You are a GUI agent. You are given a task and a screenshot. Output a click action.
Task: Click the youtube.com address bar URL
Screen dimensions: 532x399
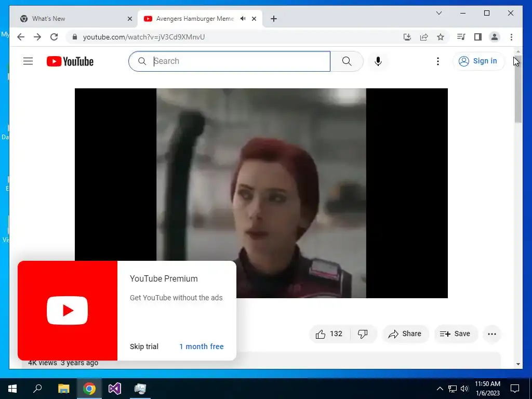[x=144, y=37]
